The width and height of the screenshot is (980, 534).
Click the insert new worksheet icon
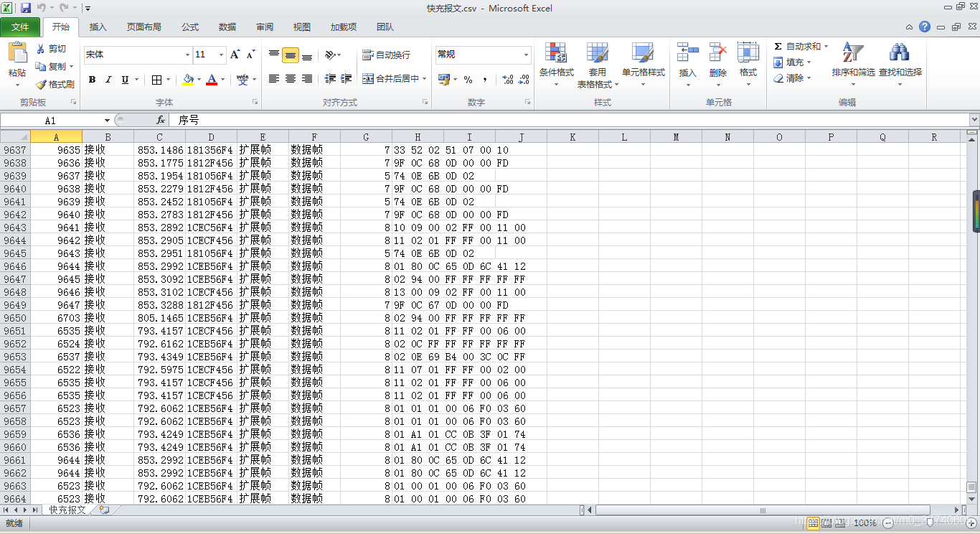(105, 510)
